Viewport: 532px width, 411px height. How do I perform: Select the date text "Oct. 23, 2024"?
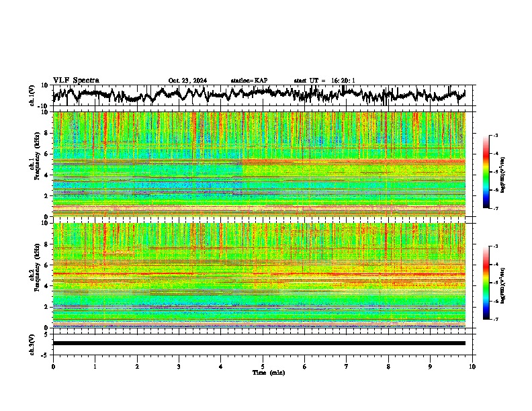[x=187, y=81]
